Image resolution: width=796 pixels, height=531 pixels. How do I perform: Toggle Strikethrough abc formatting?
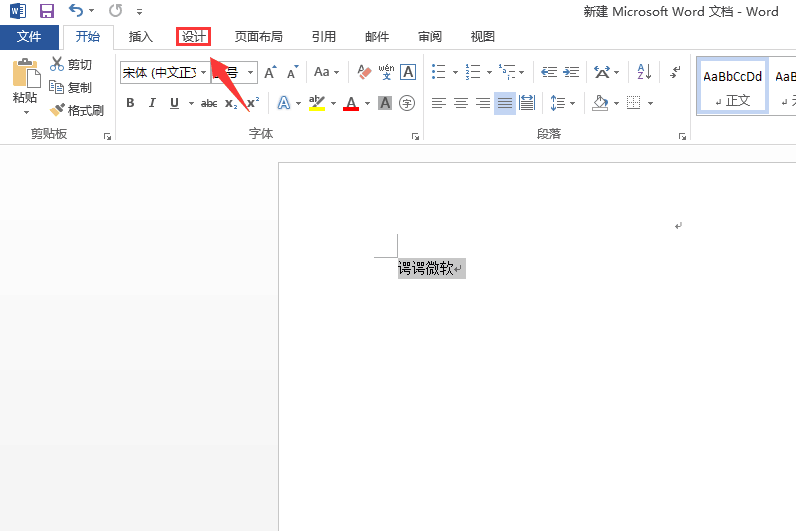tap(209, 104)
